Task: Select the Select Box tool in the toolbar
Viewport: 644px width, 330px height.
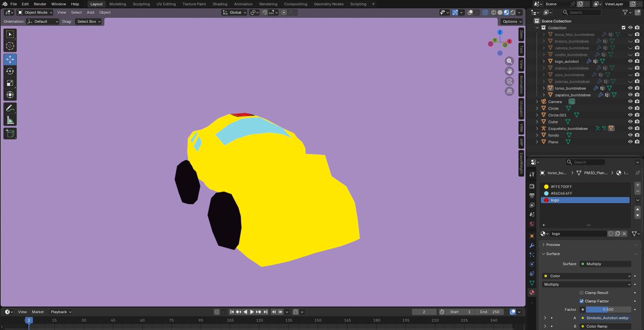Action: tap(10, 34)
